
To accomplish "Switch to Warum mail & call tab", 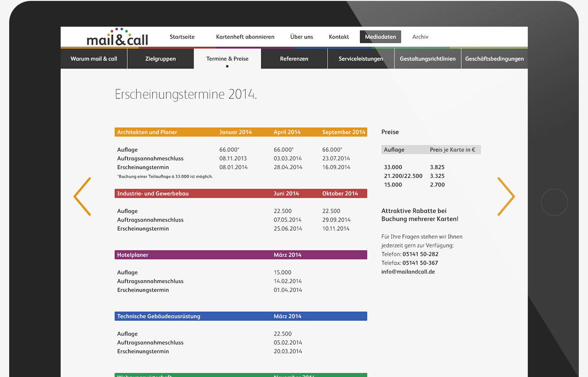I will [x=94, y=59].
